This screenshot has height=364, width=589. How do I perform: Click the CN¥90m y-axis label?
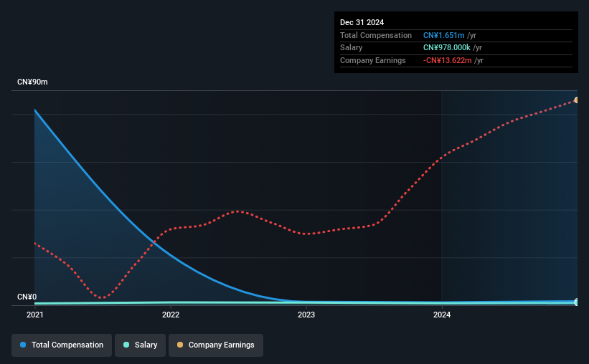(x=32, y=82)
